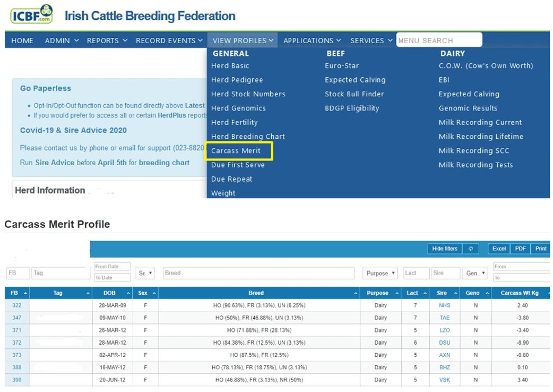This screenshot has height=392, width=553.
Task: Click the From Date filter field
Action: (x=112, y=267)
